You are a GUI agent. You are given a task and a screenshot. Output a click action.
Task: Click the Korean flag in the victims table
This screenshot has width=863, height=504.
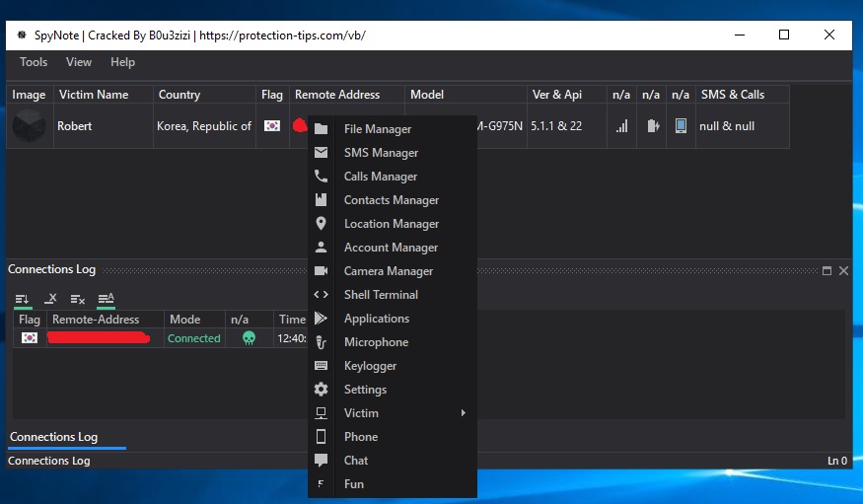click(x=272, y=126)
